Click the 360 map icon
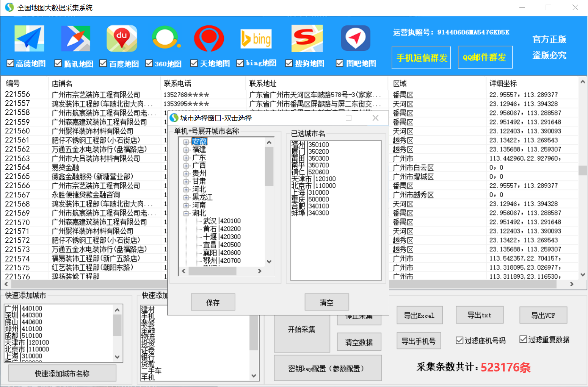 click(x=166, y=38)
